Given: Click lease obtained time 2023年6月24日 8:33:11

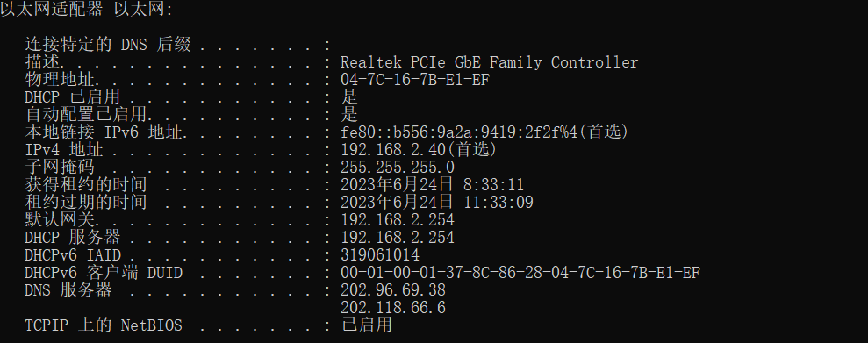Looking at the screenshot, I should pyautogui.click(x=432, y=185).
